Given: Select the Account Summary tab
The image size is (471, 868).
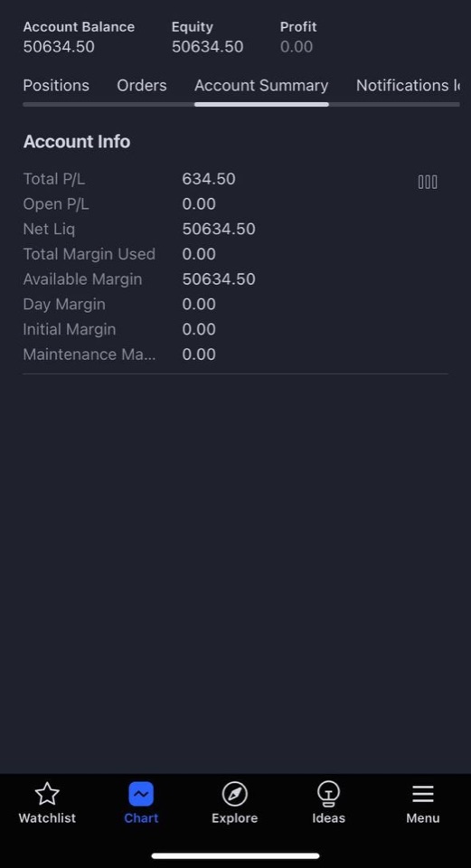Looking at the screenshot, I should (x=261, y=85).
